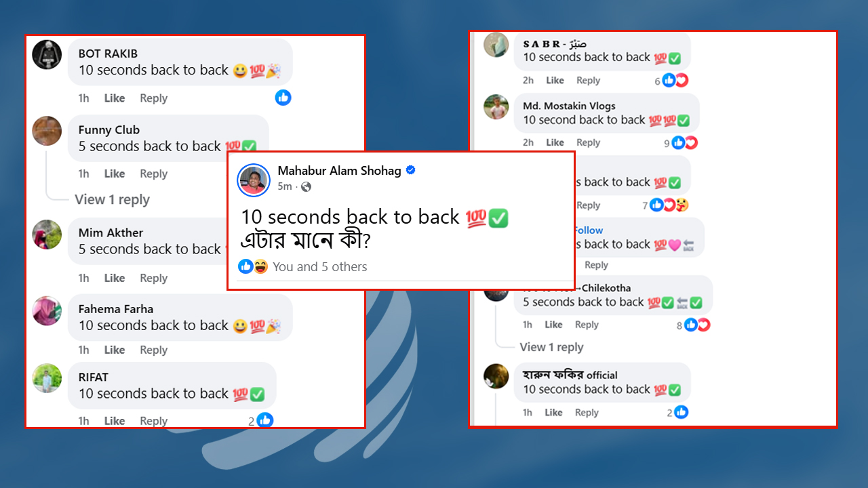Expand 'View 1 reply' under Funny Club's comment
The height and width of the screenshot is (488, 868).
pyautogui.click(x=112, y=199)
